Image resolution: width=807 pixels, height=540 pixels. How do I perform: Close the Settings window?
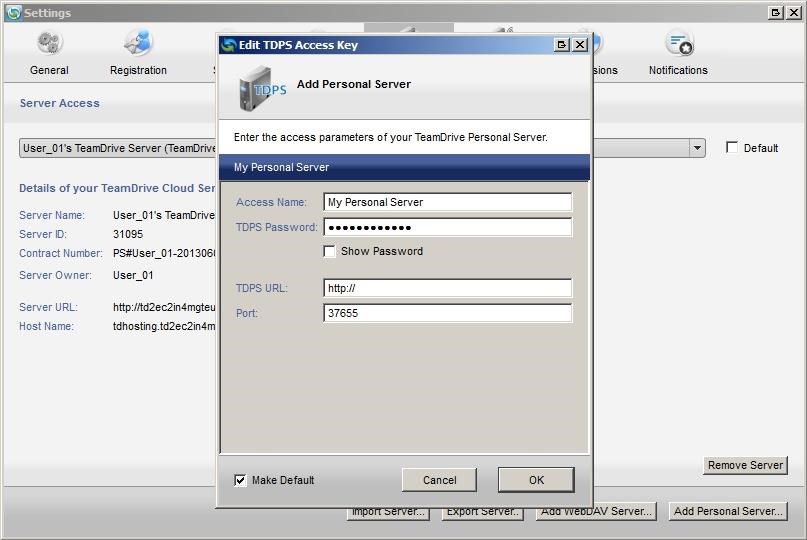(794, 13)
